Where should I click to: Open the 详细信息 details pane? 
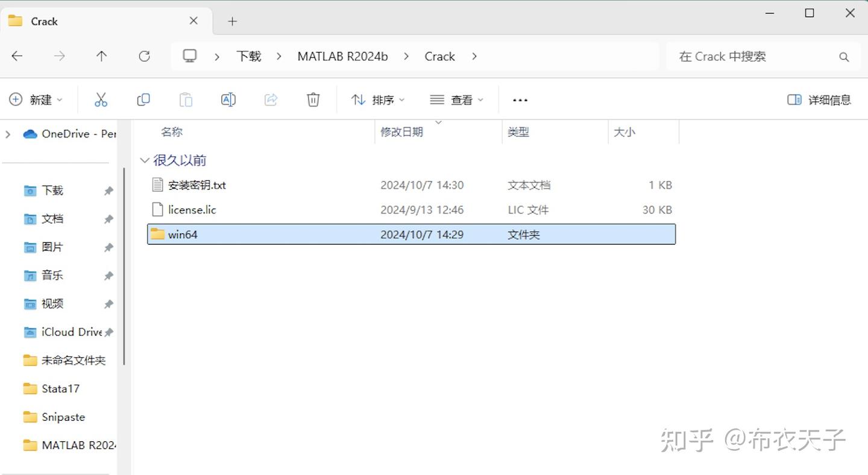tap(819, 99)
